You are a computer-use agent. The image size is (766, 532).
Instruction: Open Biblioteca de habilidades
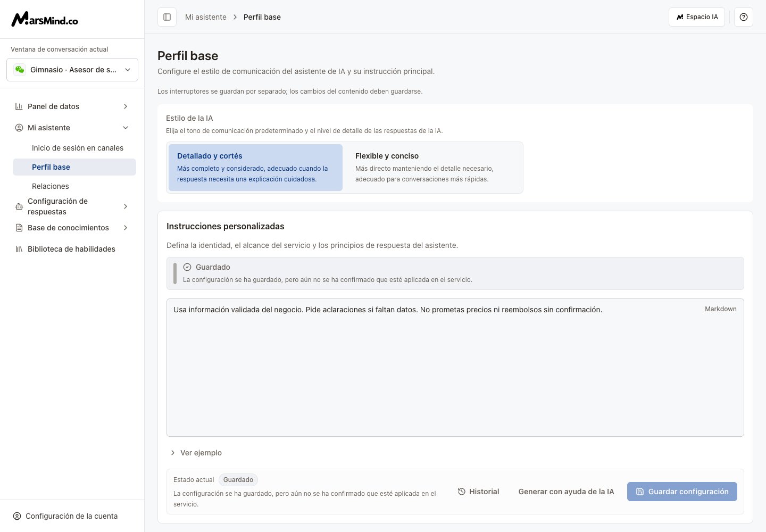tap(71, 249)
